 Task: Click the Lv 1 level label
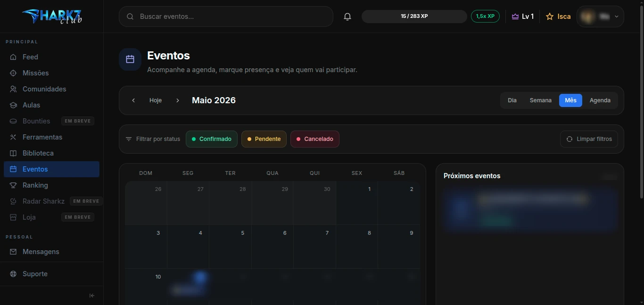tap(528, 16)
